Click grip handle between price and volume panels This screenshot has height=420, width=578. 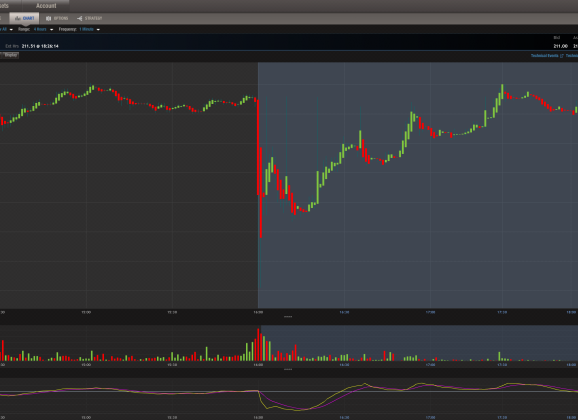coord(288,316)
